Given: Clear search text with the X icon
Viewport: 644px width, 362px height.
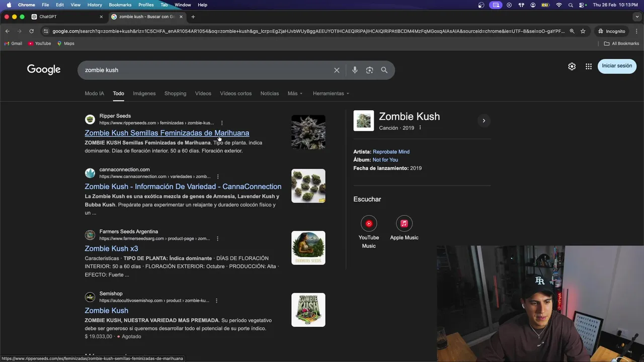Looking at the screenshot, I should [x=337, y=70].
